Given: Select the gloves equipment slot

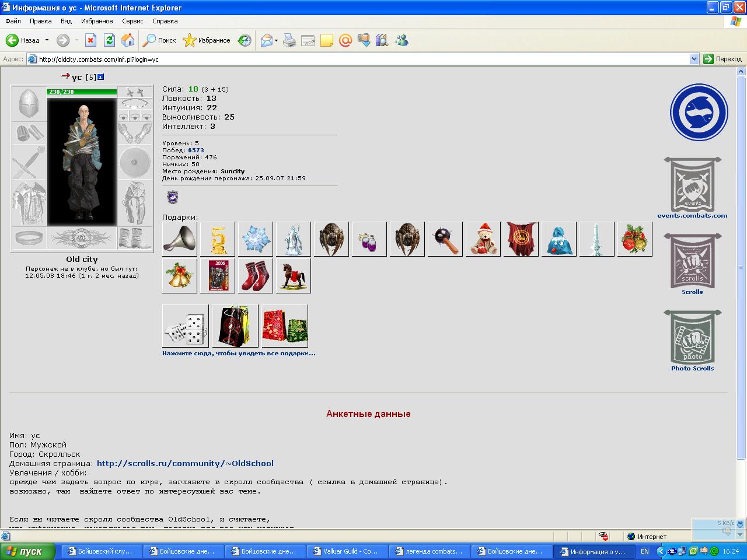Looking at the screenshot, I should pos(135,134).
